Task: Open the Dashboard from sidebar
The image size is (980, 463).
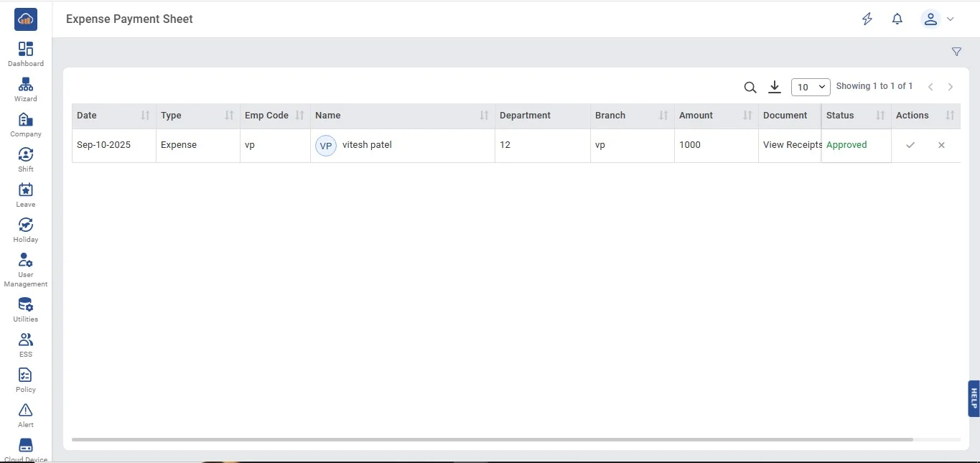Action: pos(26,54)
